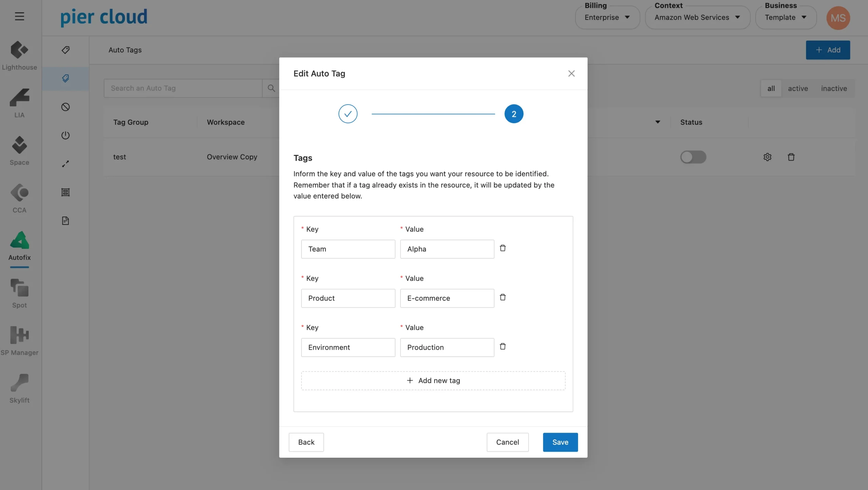Filter auto tags by inactive status

point(834,88)
